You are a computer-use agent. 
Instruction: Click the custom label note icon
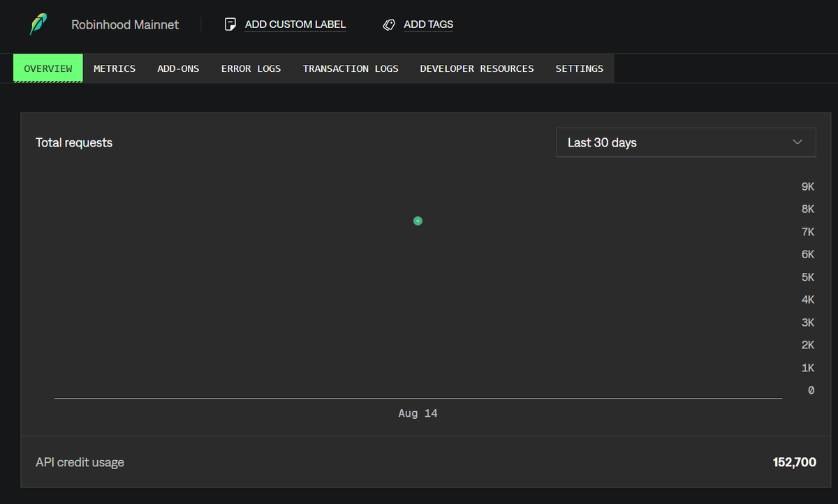tap(230, 24)
